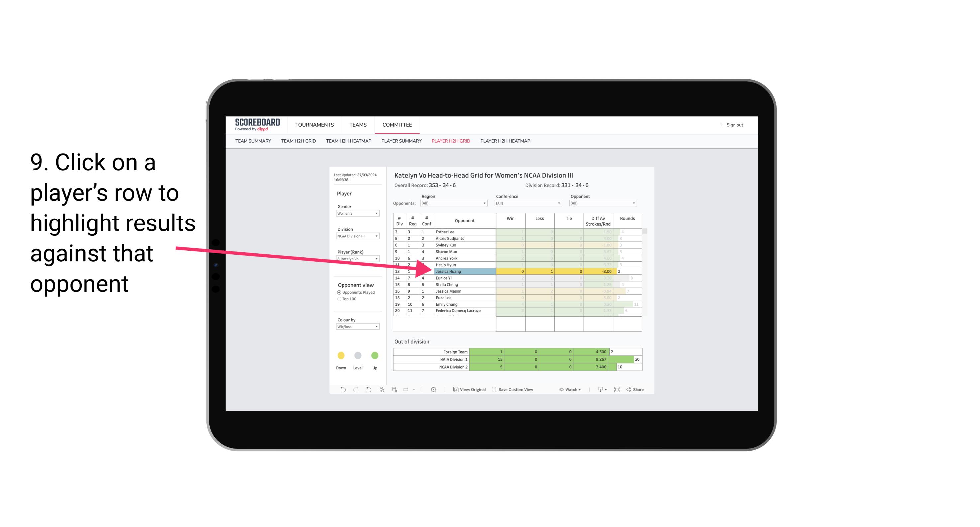Click the undo icon in toolbar
Screen dimensions: 980x527
tap(338, 390)
